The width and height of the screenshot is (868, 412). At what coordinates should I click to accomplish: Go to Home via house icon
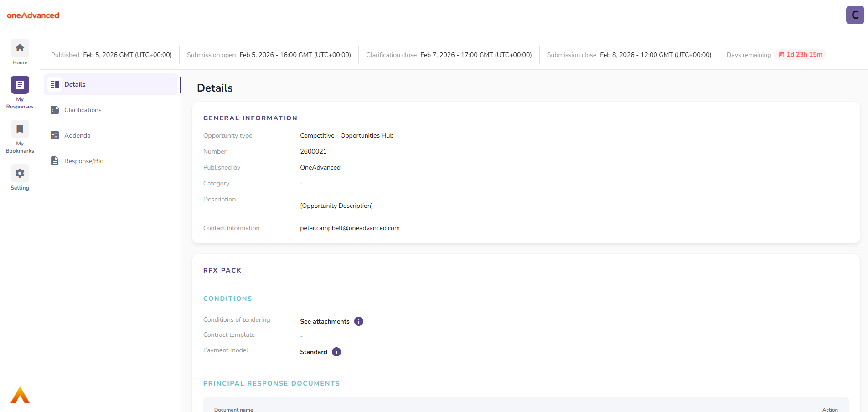(x=20, y=48)
